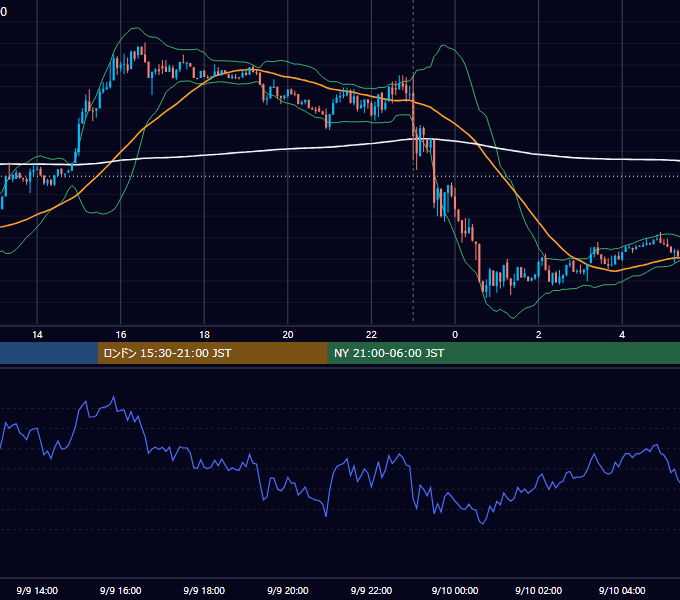Click the blue session band before ロンドン

[49, 353]
